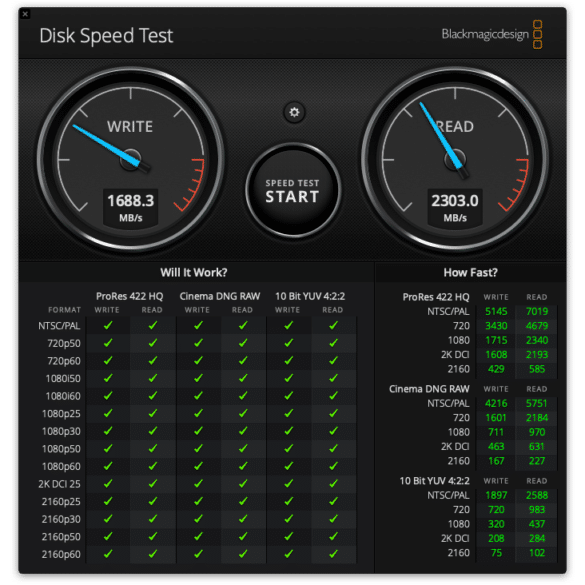The image size is (585, 585).
Task: Click the SPEED TEST START button
Action: [292, 191]
